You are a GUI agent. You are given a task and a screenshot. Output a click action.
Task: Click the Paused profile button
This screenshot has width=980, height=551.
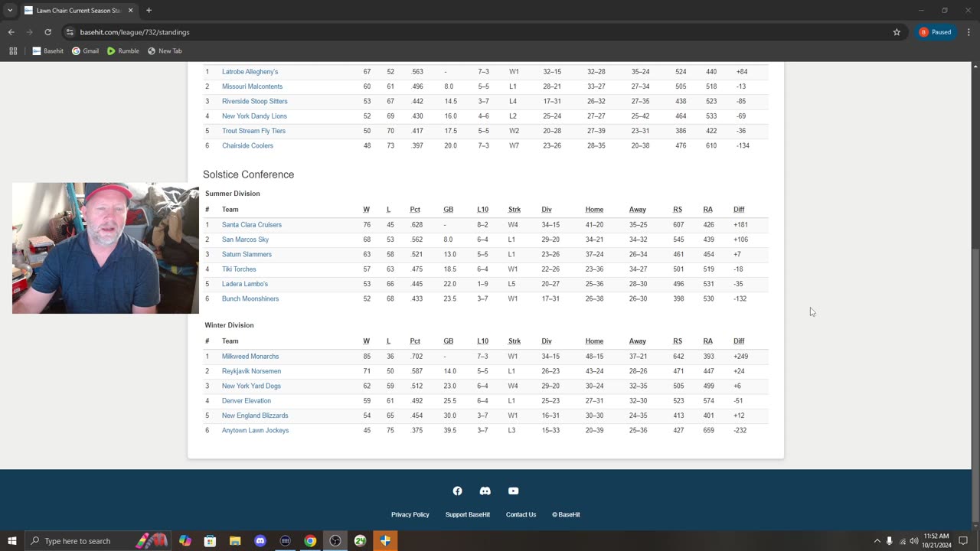pos(936,32)
